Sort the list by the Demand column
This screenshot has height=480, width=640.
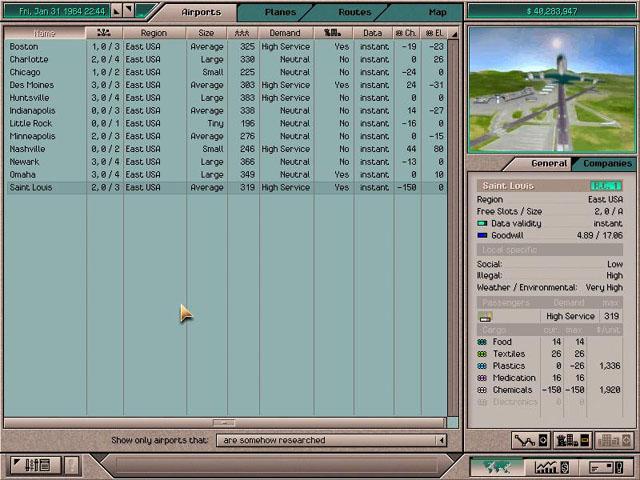285,33
